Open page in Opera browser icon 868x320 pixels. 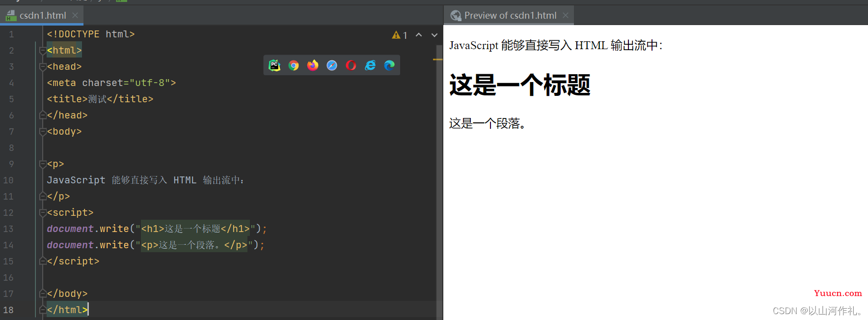tap(351, 65)
